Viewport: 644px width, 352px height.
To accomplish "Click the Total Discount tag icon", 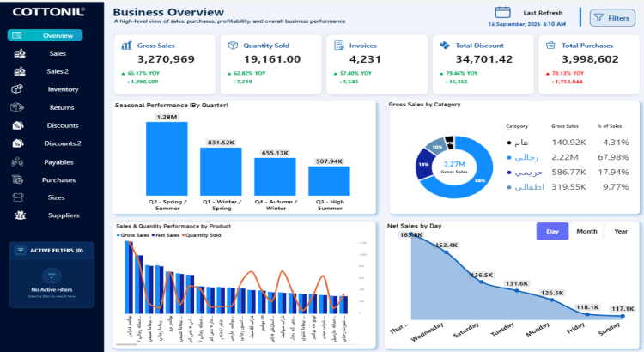I will tap(445, 46).
